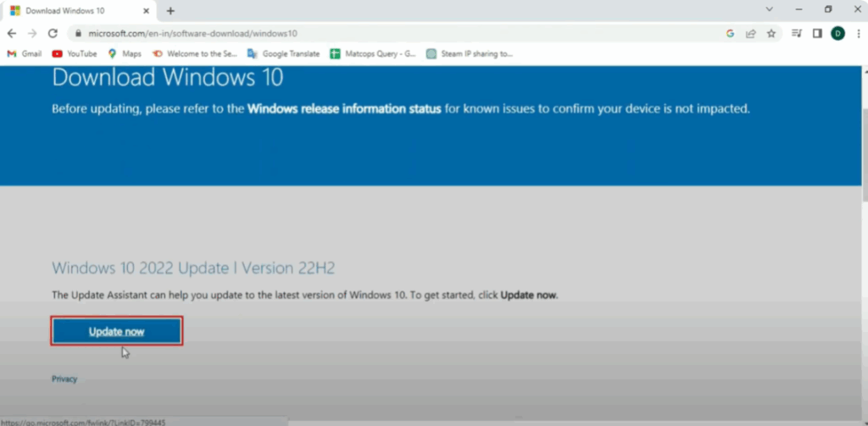Open the 'Welcome to the Se...' bookmark
868x426 pixels.
click(x=194, y=53)
